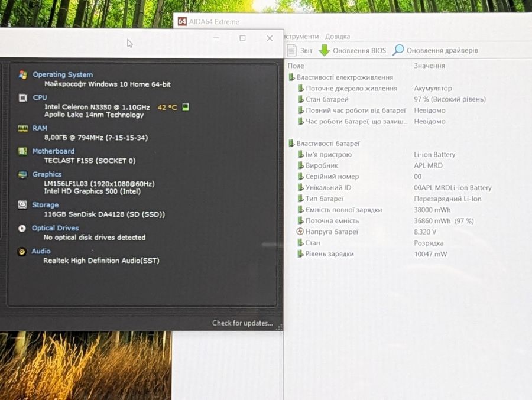The image size is (532, 400).
Task: Click the value Акумулятор
Action: [x=433, y=88]
